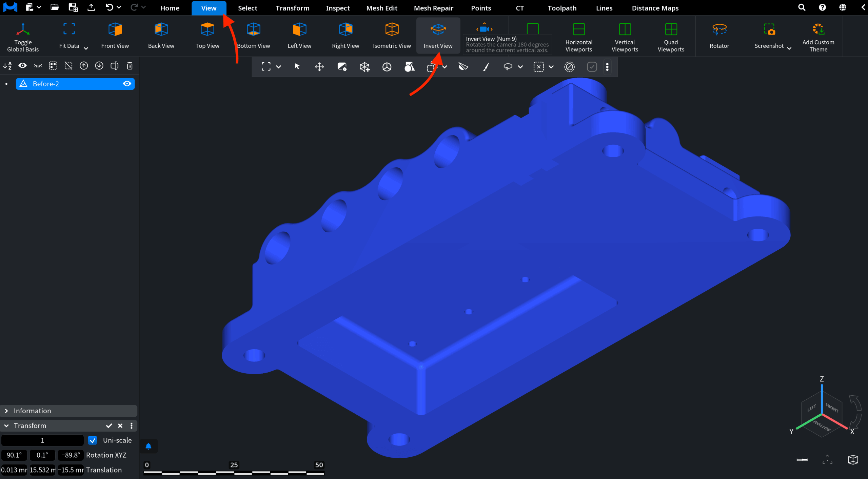The height and width of the screenshot is (479, 868).
Task: Open the Fit Data dropdown arrow
Action: pyautogui.click(x=86, y=48)
